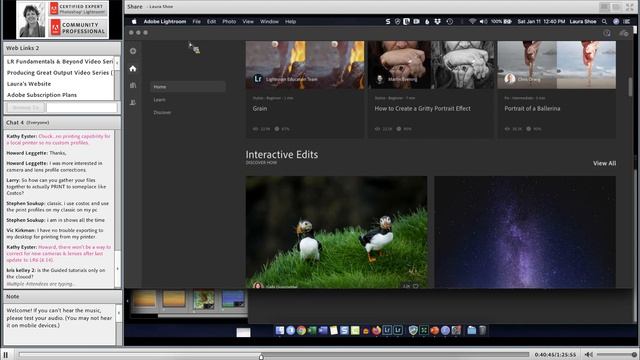Click the Dropbox icon in the menu bar

(x=438, y=21)
